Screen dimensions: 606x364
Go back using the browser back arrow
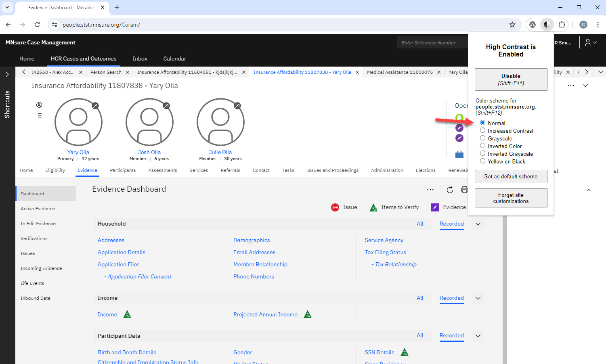click(x=8, y=25)
